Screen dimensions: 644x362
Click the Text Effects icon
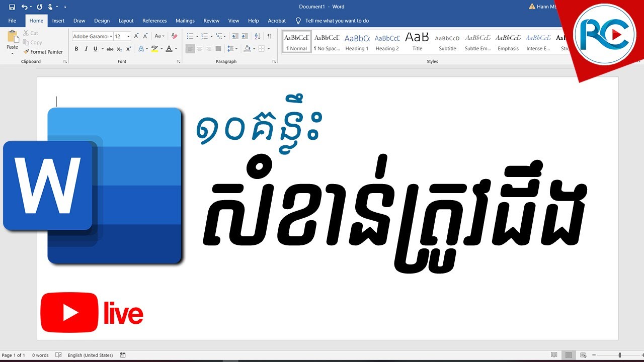(x=141, y=49)
